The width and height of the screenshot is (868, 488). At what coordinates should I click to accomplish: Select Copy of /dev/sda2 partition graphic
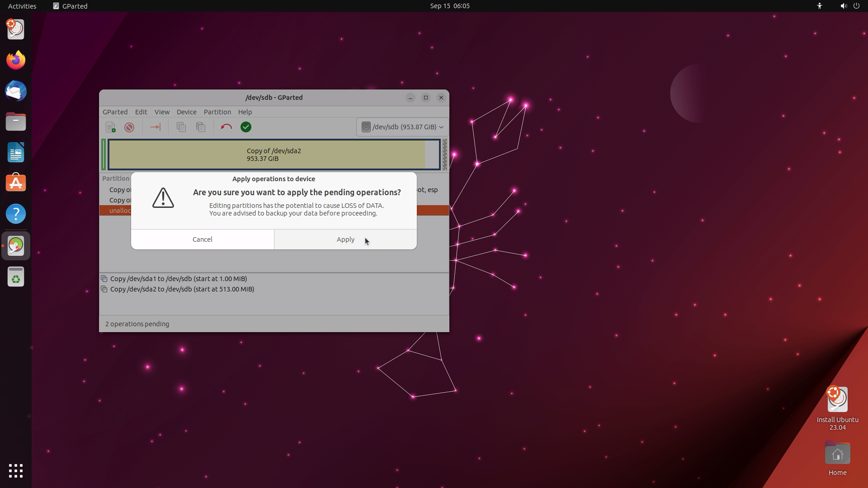click(274, 155)
